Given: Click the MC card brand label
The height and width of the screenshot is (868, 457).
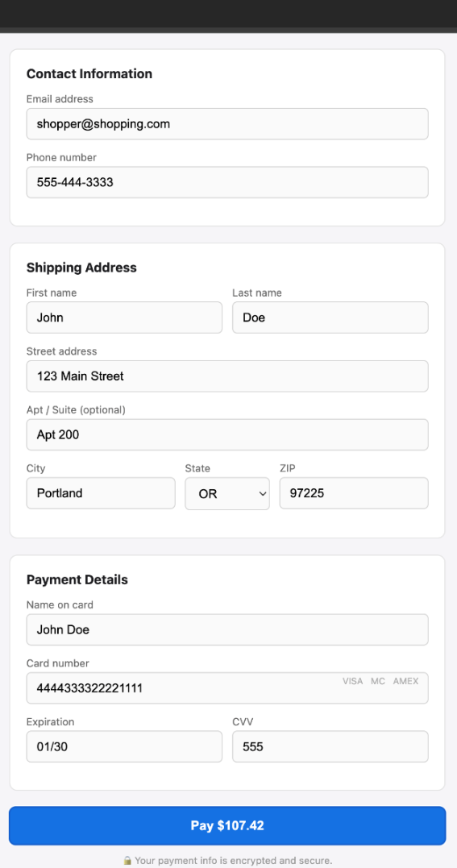Looking at the screenshot, I should tap(378, 682).
